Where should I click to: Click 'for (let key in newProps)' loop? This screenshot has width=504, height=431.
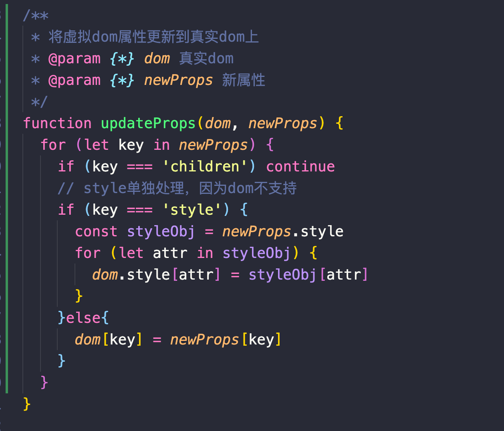click(x=148, y=145)
